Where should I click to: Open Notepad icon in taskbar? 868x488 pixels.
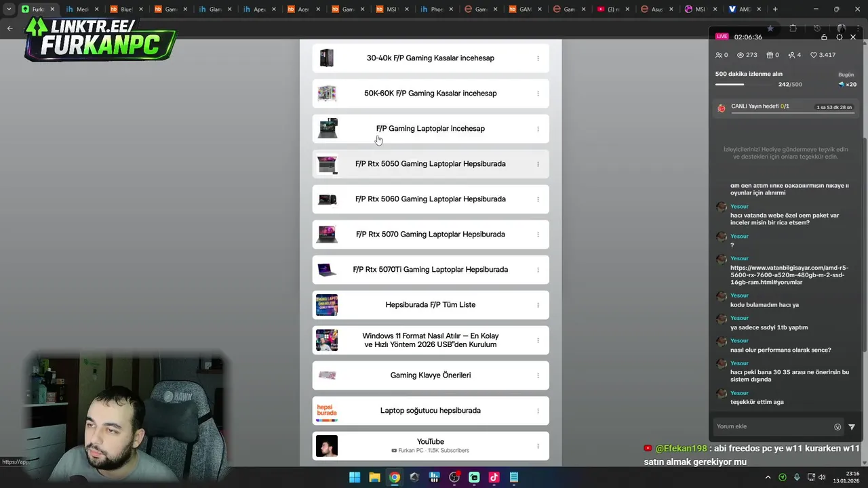[x=514, y=477]
